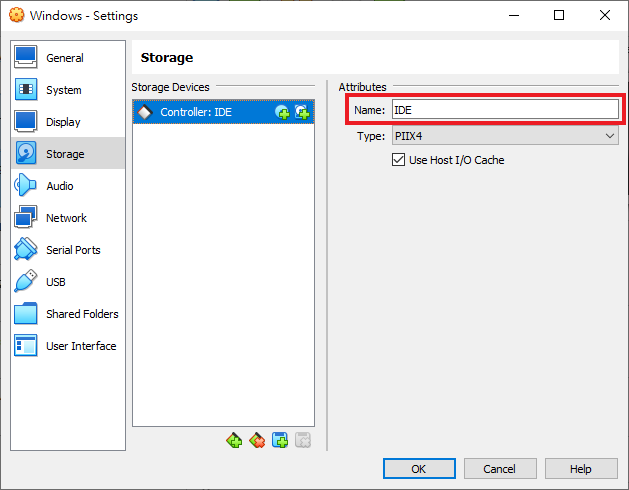Select the User Interface category
This screenshot has height=490, width=629.
tap(81, 346)
